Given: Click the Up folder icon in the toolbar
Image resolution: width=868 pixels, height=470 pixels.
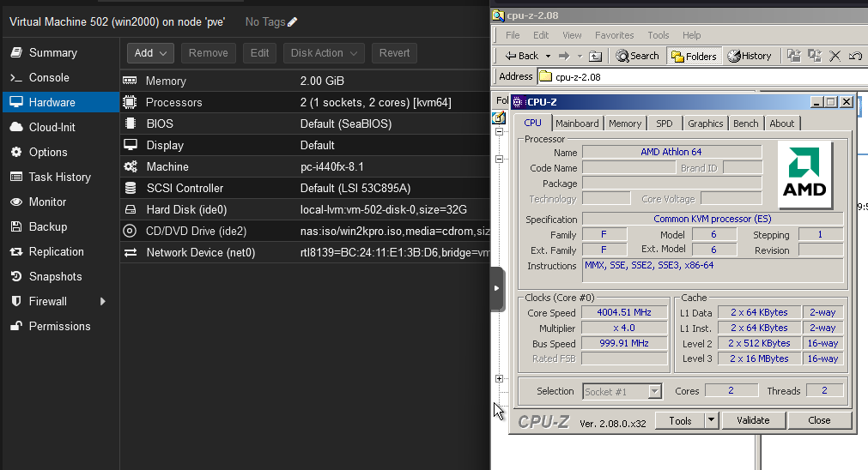Looking at the screenshot, I should [x=595, y=56].
